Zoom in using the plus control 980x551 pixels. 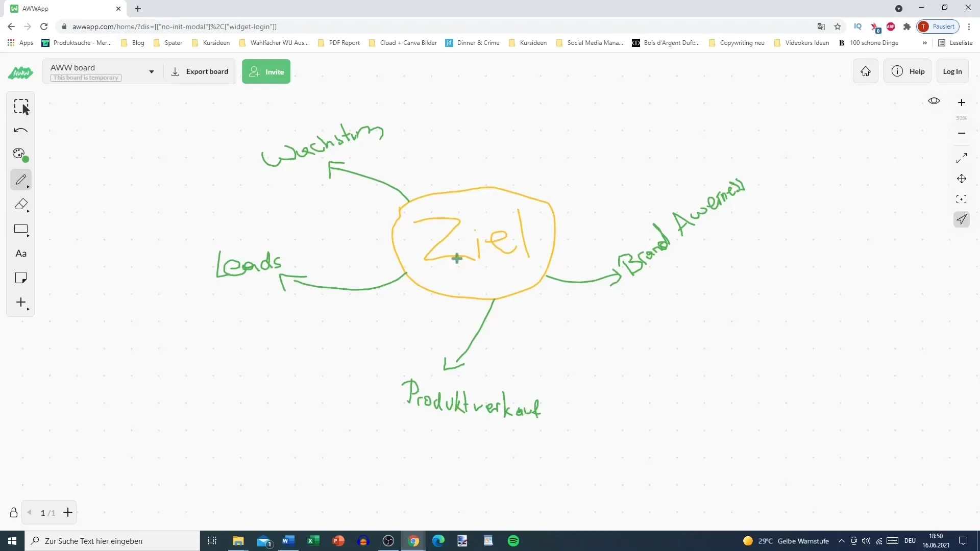pyautogui.click(x=962, y=102)
